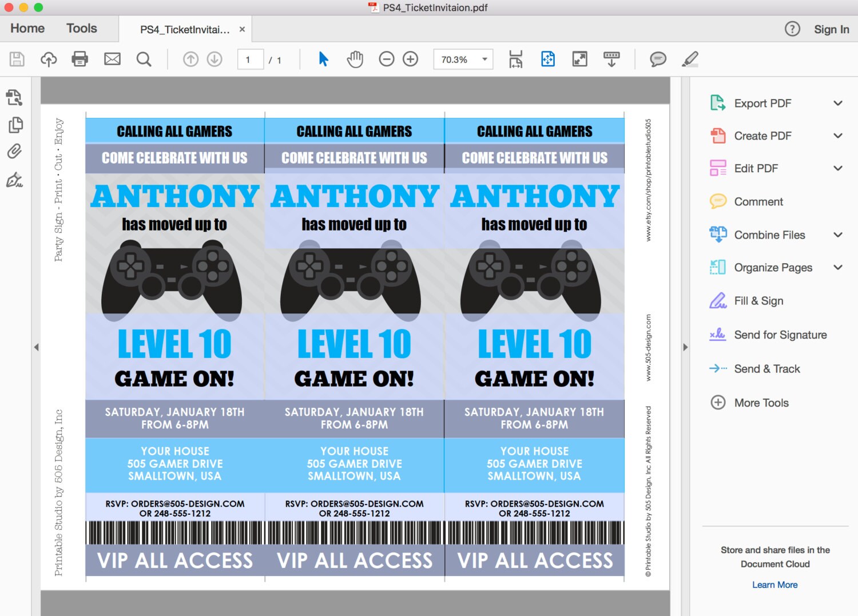Click the Learn More link

coord(774,585)
